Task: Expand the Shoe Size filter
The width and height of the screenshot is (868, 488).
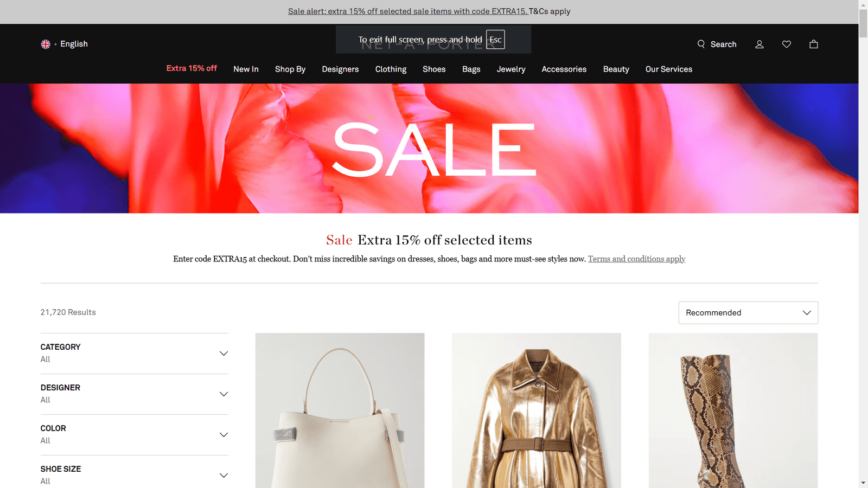Action: point(135,474)
